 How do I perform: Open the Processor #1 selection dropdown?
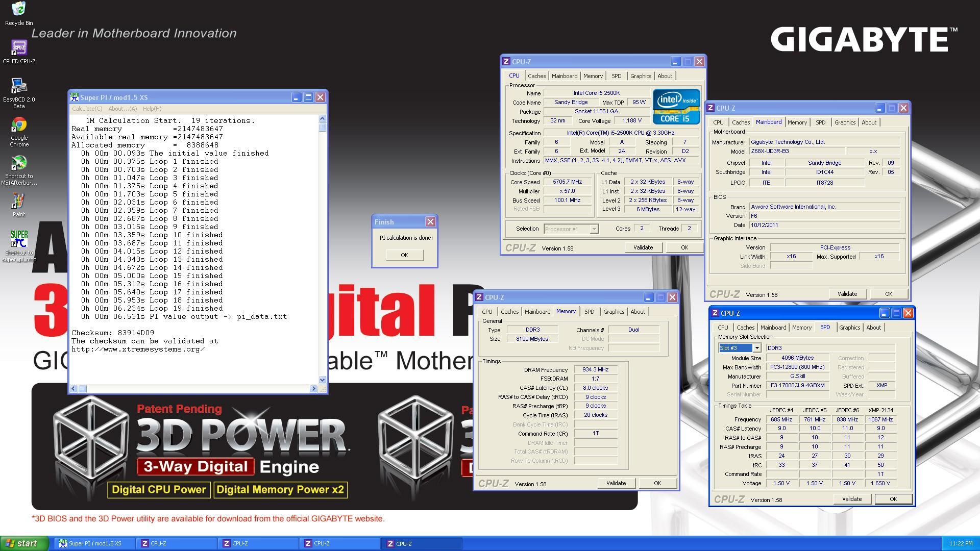594,229
